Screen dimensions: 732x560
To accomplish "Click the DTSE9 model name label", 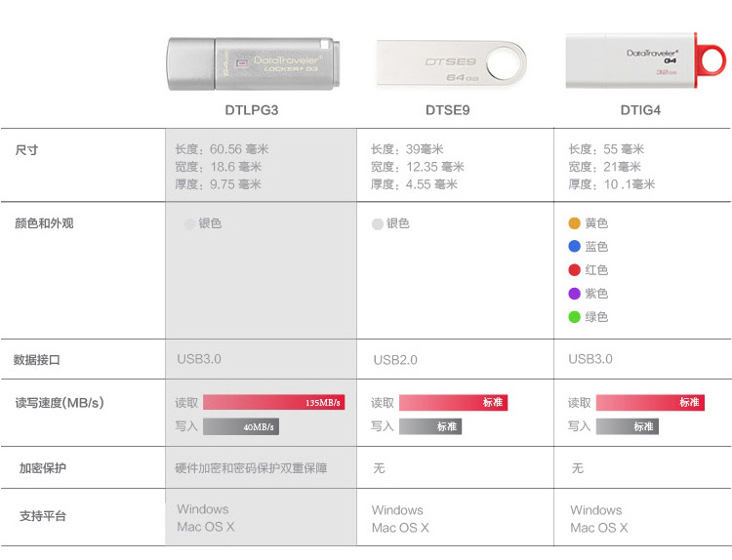I will coord(448,110).
